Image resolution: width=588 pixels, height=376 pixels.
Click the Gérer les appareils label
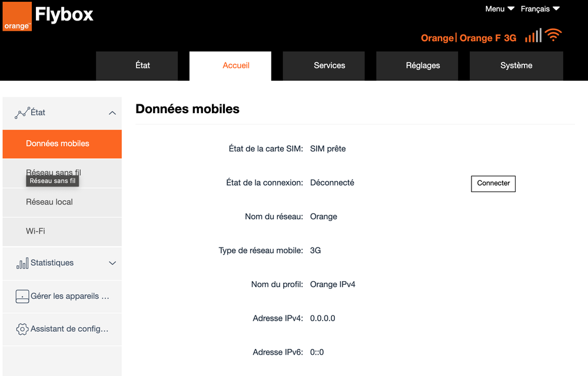tap(70, 296)
